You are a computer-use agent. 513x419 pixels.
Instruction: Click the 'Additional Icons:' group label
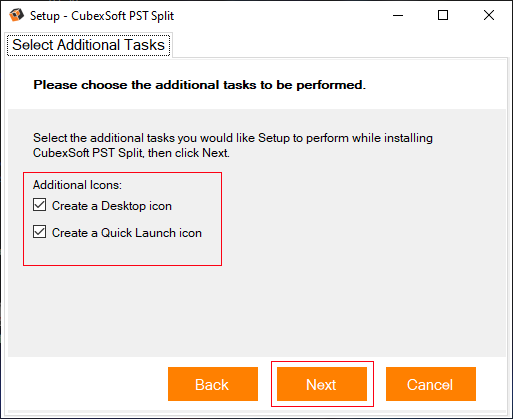click(x=77, y=185)
